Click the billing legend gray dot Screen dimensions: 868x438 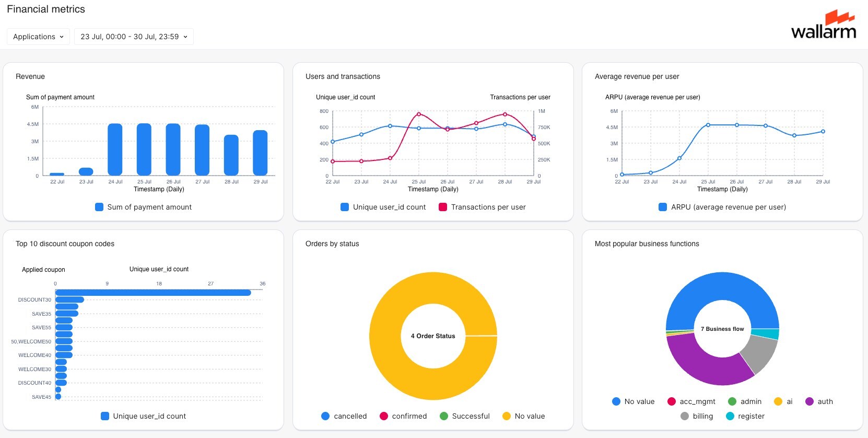(685, 416)
